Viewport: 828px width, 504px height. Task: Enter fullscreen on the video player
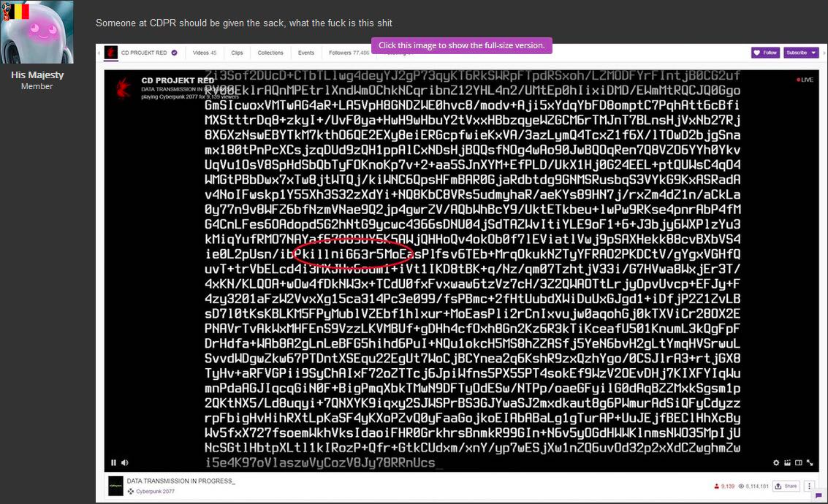810,462
